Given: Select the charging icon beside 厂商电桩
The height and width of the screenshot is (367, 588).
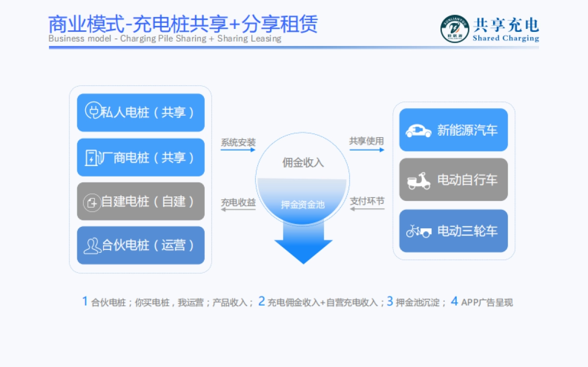Looking at the screenshot, I should 91,157.
